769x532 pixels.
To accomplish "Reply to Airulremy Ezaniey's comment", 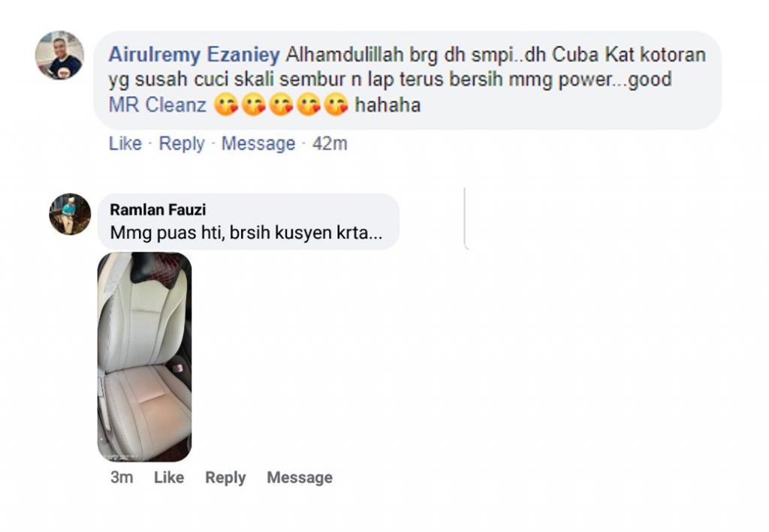I will pyautogui.click(x=182, y=143).
